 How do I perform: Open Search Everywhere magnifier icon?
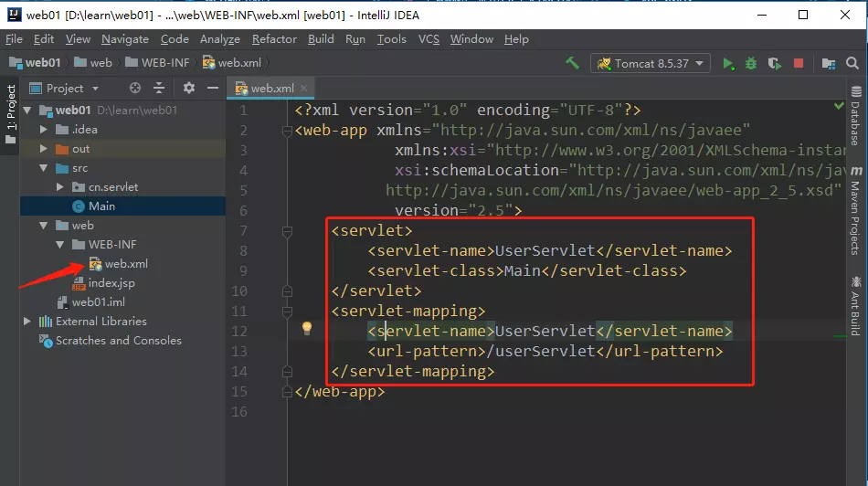coord(852,63)
